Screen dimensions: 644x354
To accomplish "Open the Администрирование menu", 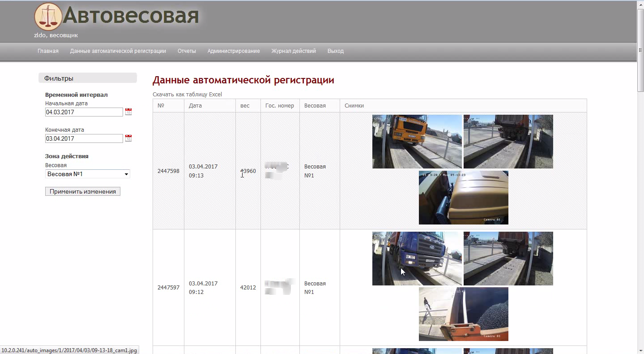I will pyautogui.click(x=234, y=51).
